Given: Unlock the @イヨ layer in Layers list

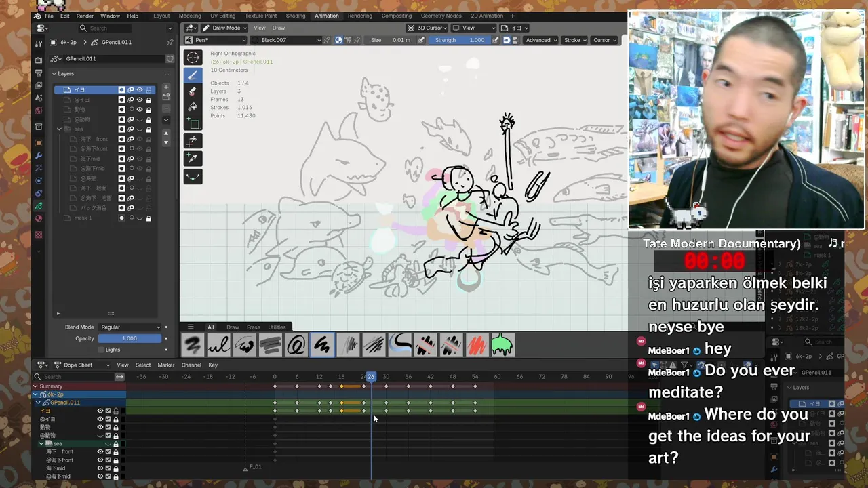Looking at the screenshot, I should click(x=149, y=100).
